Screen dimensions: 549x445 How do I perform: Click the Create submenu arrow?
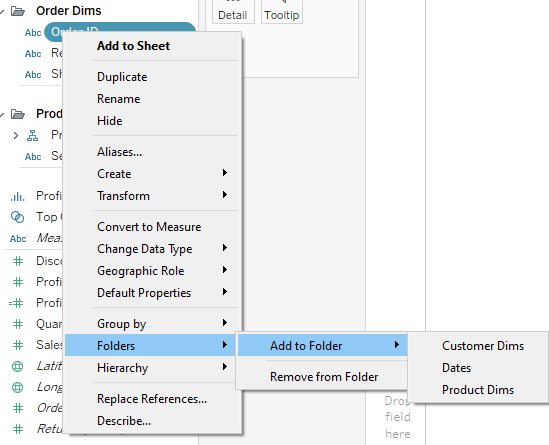(225, 173)
